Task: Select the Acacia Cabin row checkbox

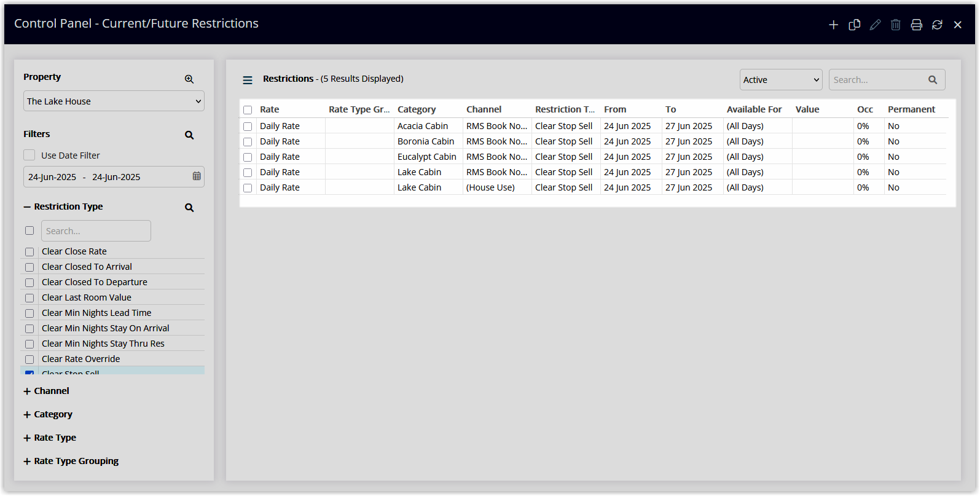Action: 248,127
